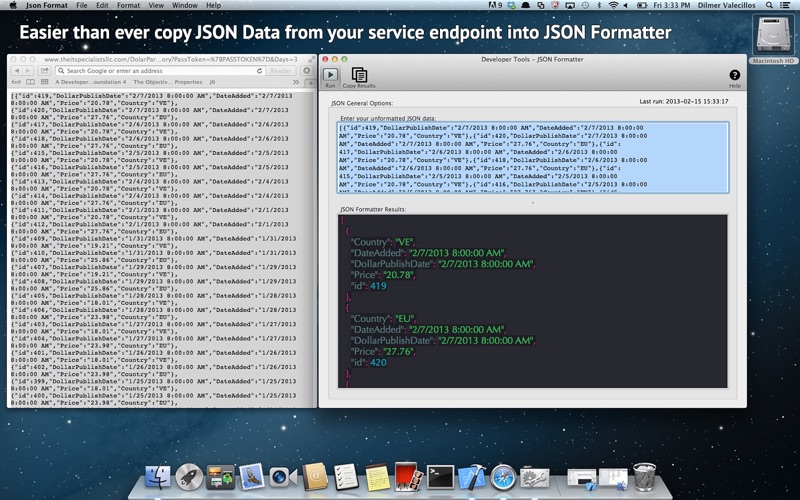Image resolution: width=800 pixels, height=500 pixels.
Task: Open Time Machine menu bar icon
Action: click(585, 5)
